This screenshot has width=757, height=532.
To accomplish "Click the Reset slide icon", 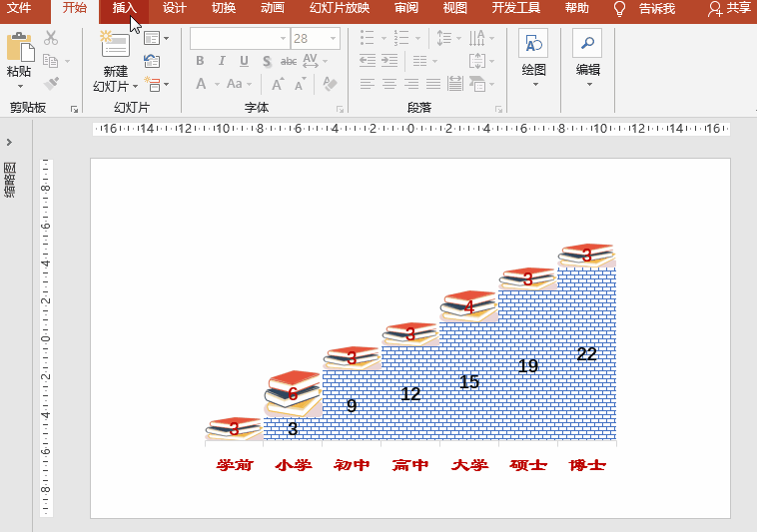I will click(152, 61).
